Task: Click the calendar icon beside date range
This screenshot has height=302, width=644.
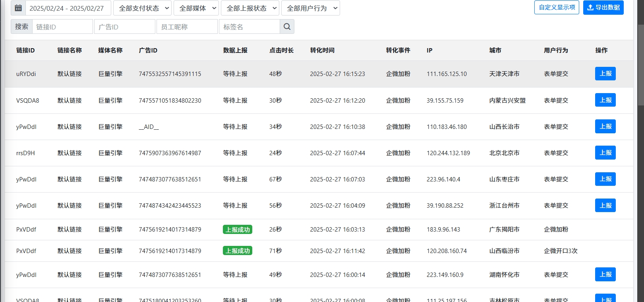Action: pos(18,8)
